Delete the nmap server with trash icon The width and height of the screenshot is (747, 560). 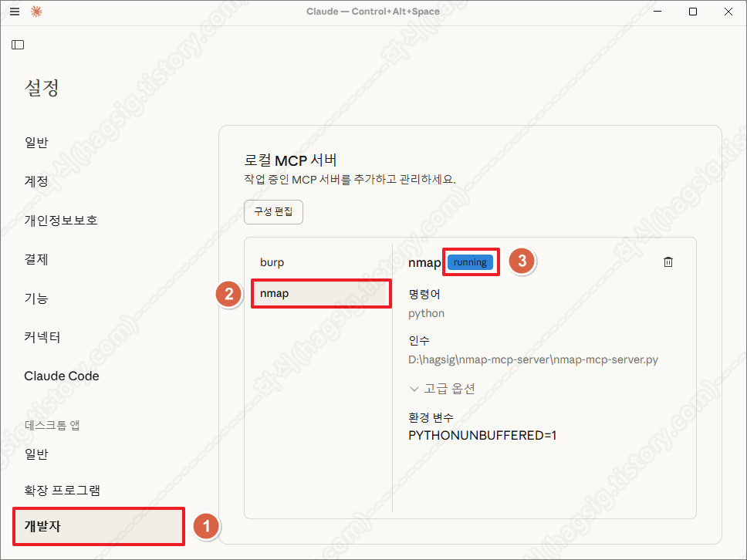[x=668, y=262]
